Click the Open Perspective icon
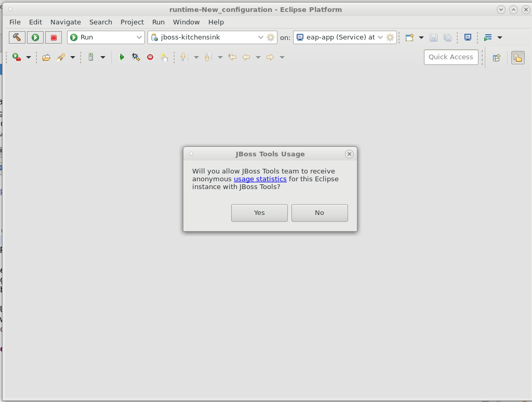 (497, 58)
